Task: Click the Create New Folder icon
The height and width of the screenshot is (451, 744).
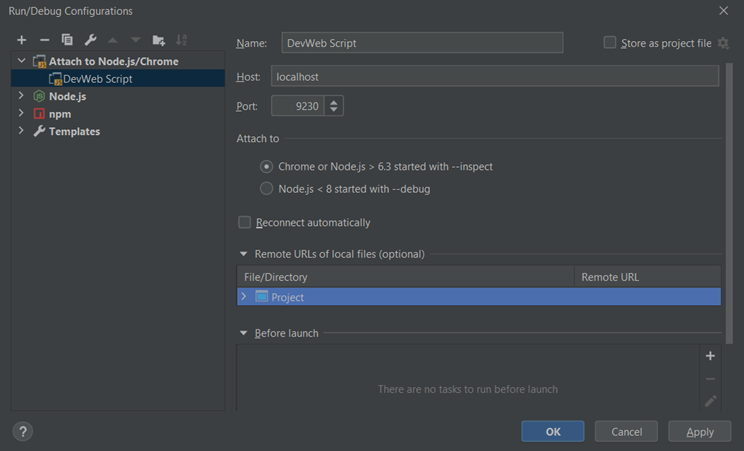Action: tap(158, 40)
